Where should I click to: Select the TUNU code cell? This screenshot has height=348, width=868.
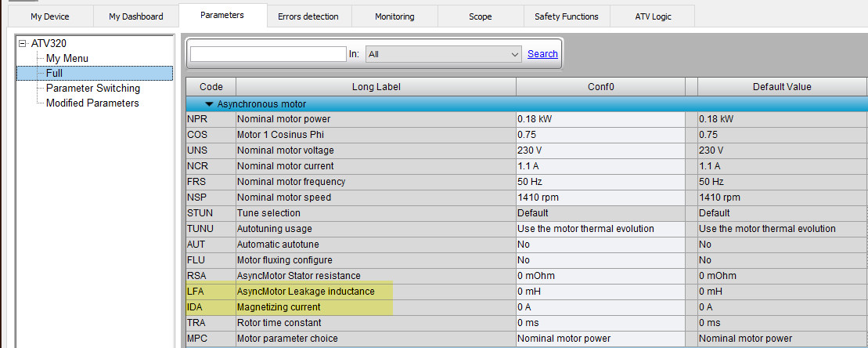211,228
